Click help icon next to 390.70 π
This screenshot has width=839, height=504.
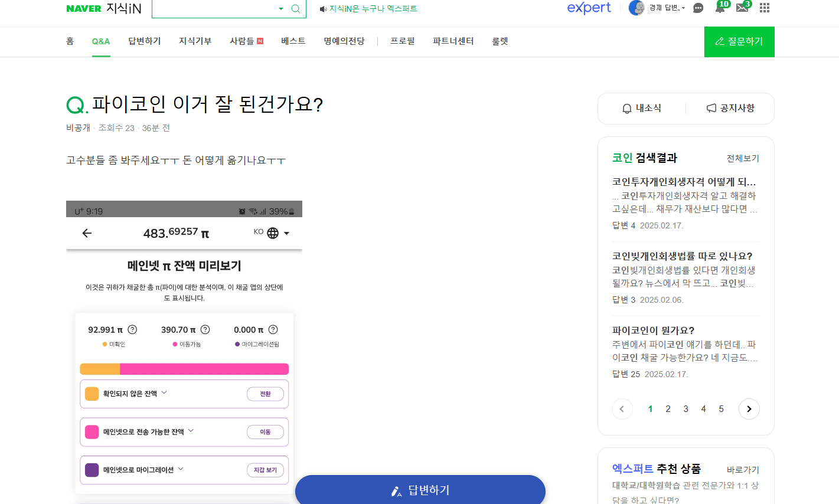click(205, 329)
